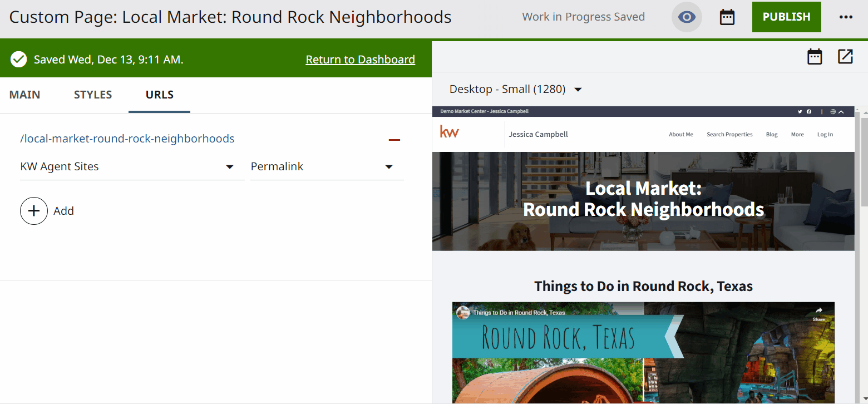Click the Custom Page title text
The image size is (868, 404).
[x=230, y=17]
